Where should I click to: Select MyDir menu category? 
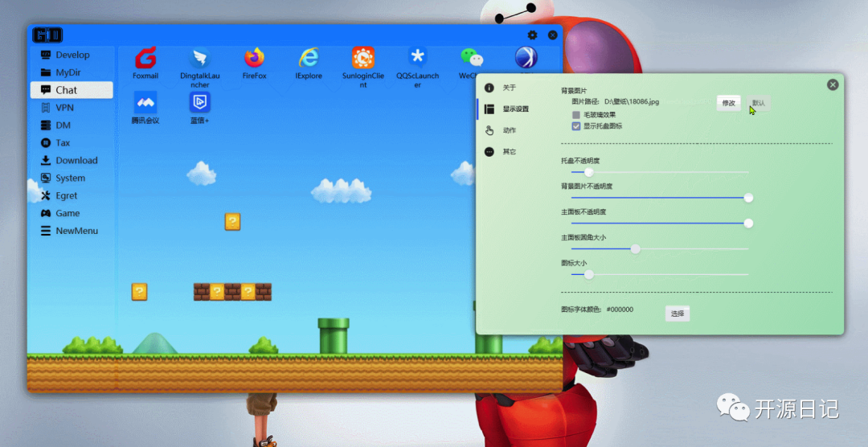[x=72, y=72]
